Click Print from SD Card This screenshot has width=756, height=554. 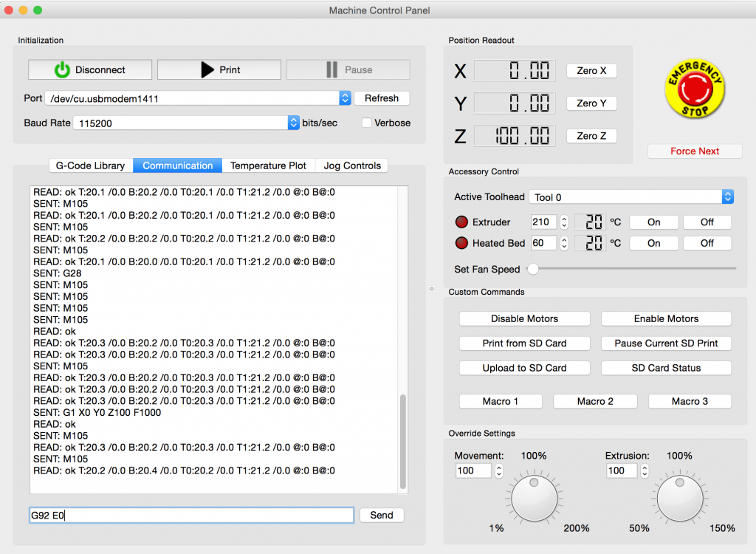click(524, 343)
